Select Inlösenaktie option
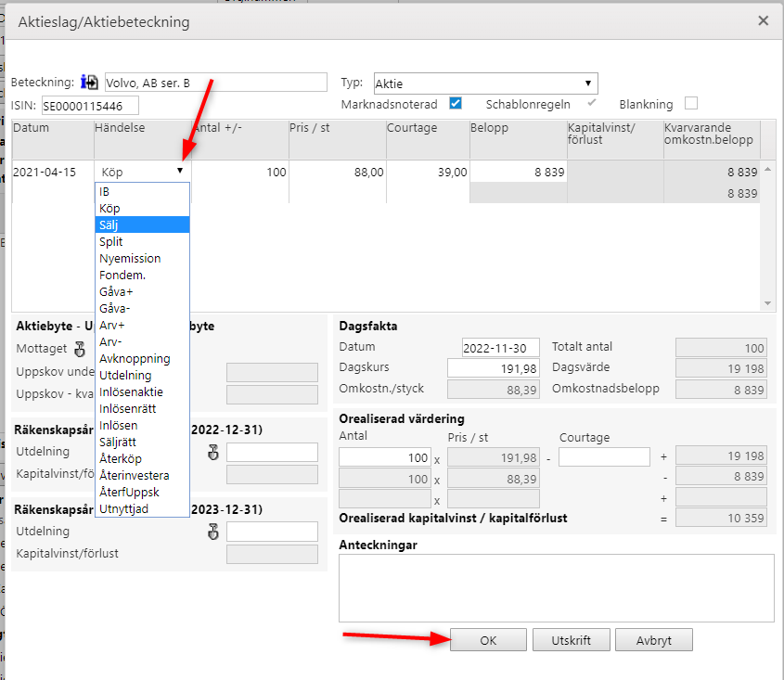 click(x=142, y=392)
